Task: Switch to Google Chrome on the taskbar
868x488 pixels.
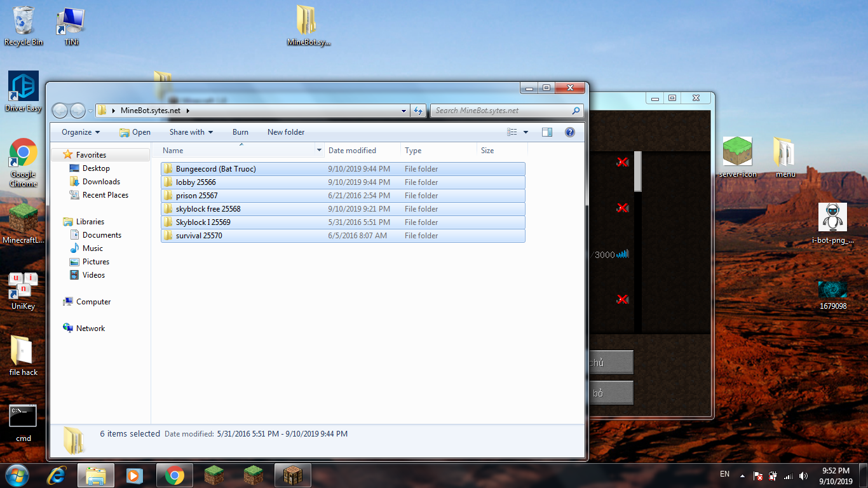Action: click(x=174, y=475)
